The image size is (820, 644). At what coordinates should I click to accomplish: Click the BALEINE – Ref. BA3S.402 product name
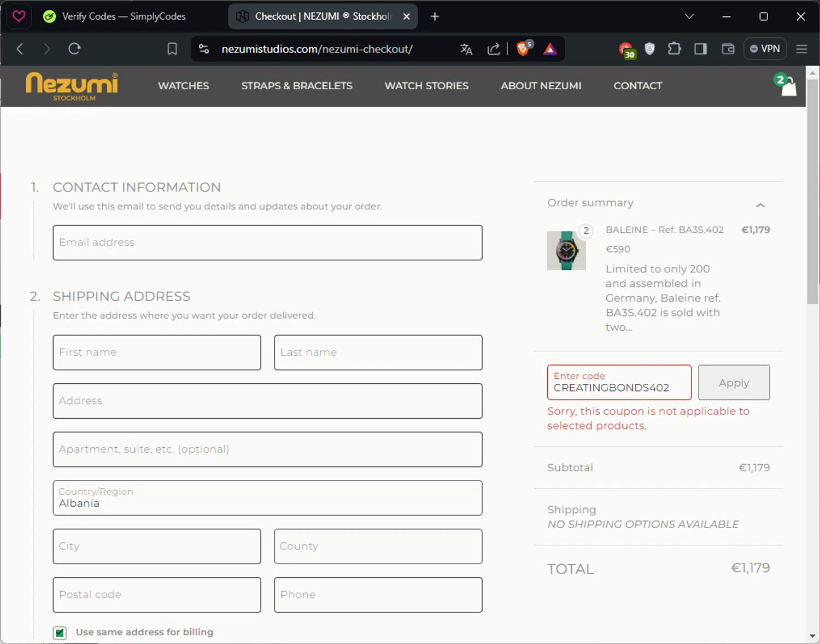point(664,230)
